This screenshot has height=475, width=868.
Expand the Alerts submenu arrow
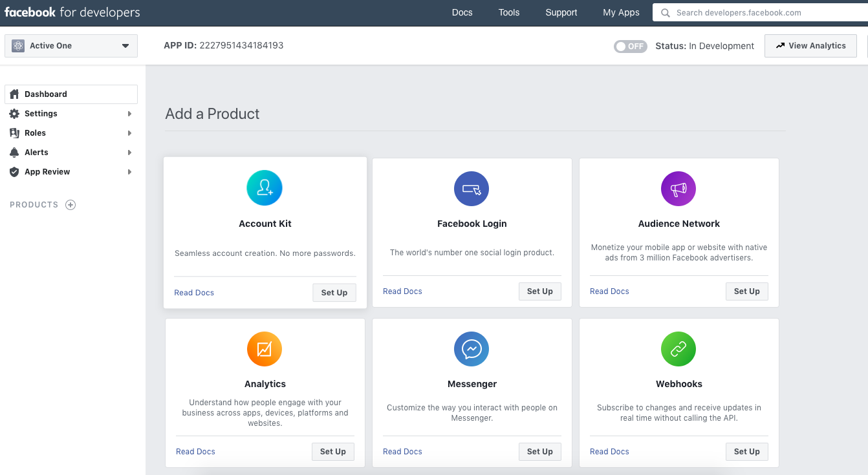click(129, 153)
